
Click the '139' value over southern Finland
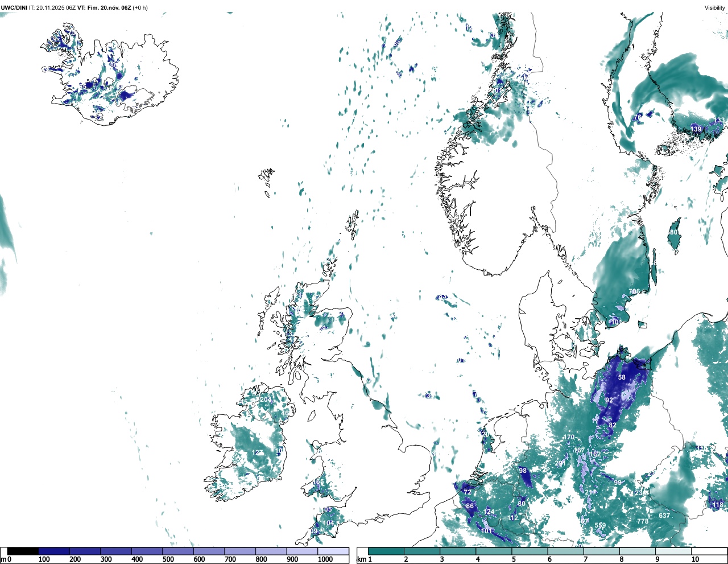(696, 129)
